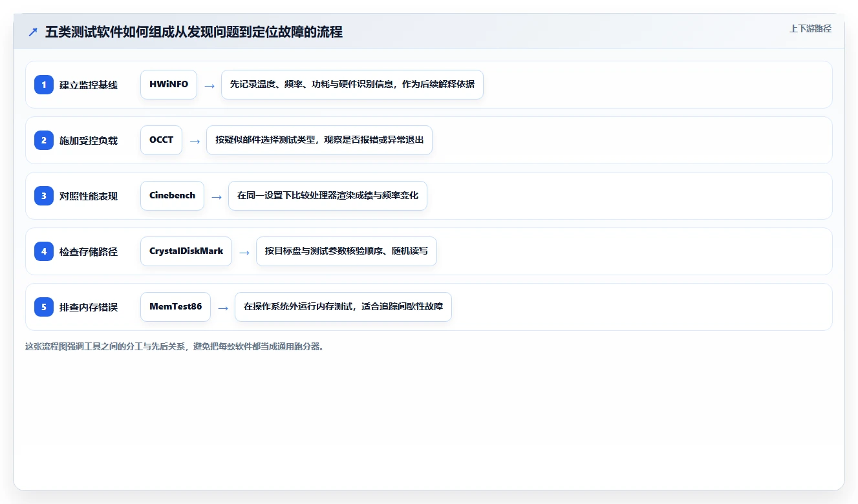Viewport: 858px width, 504px height.
Task: Click the footnote starting 这张流程图强调工具之间的分工
Action: click(175, 346)
